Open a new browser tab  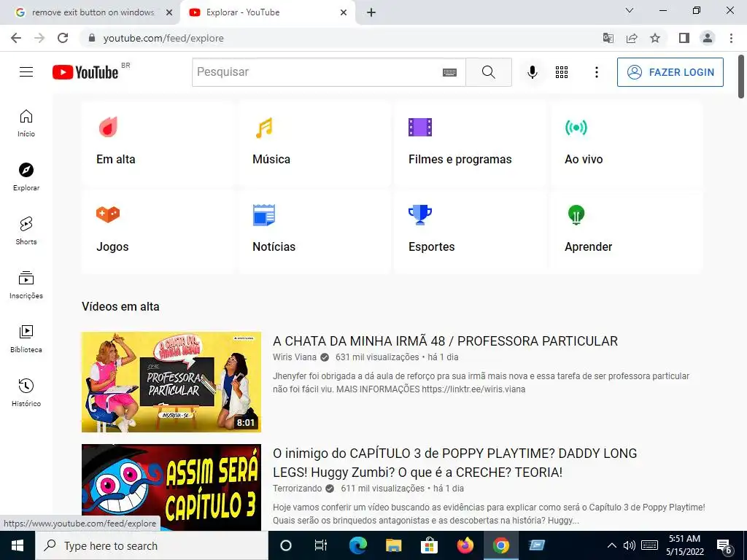pos(371,12)
